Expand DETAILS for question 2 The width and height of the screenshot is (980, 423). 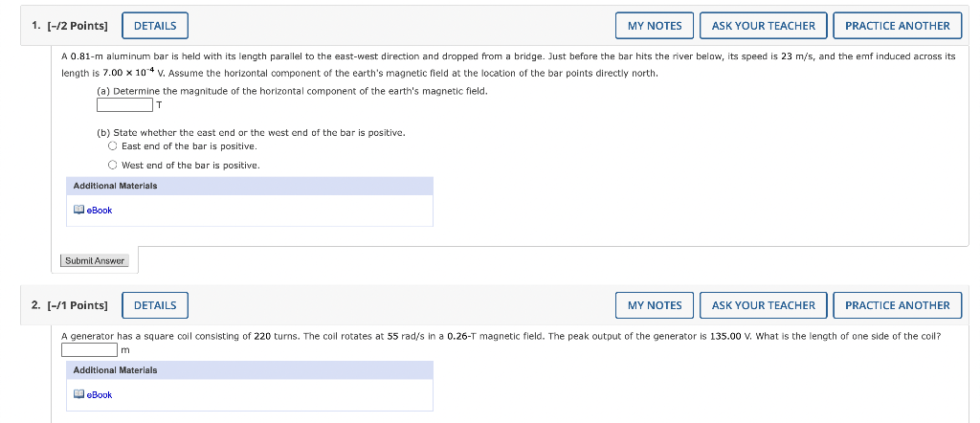pos(155,305)
